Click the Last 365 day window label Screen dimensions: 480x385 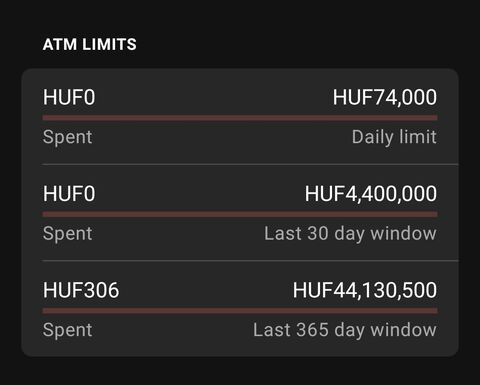tap(345, 330)
